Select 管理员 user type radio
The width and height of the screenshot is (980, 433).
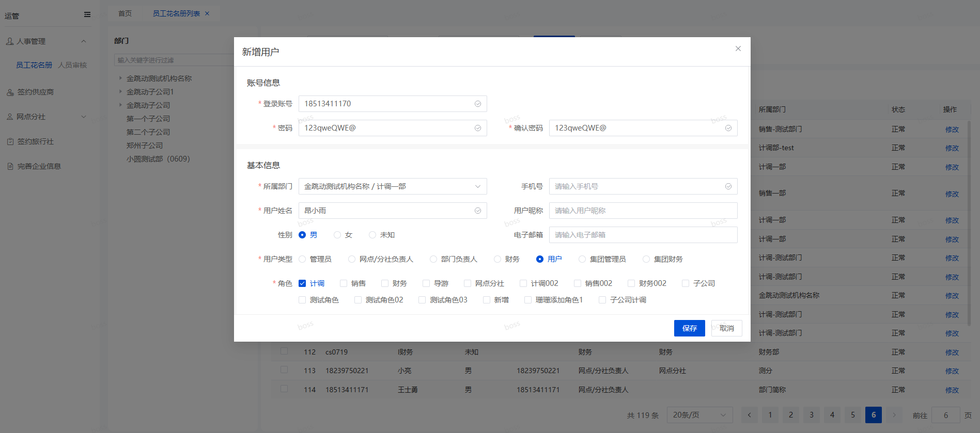click(x=303, y=259)
